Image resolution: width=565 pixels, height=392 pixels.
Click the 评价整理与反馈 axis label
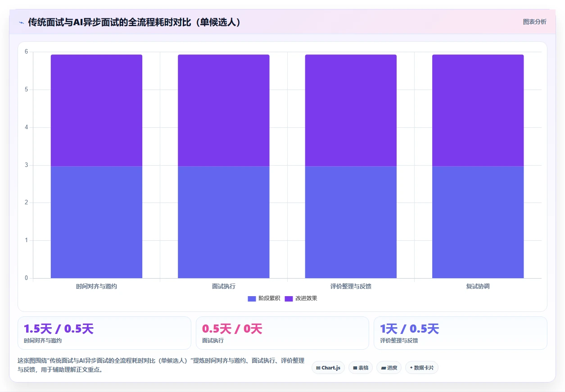pyautogui.click(x=351, y=286)
